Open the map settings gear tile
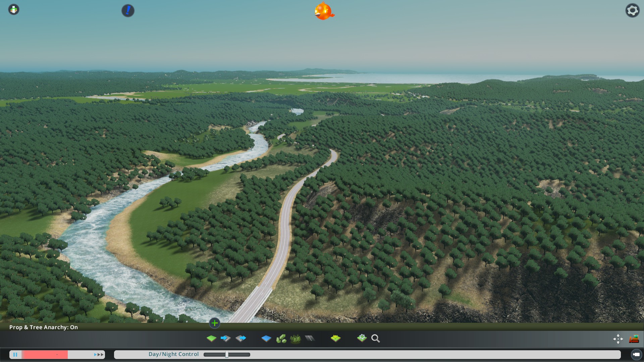Viewport: 644px width, 362px height. tap(362, 338)
